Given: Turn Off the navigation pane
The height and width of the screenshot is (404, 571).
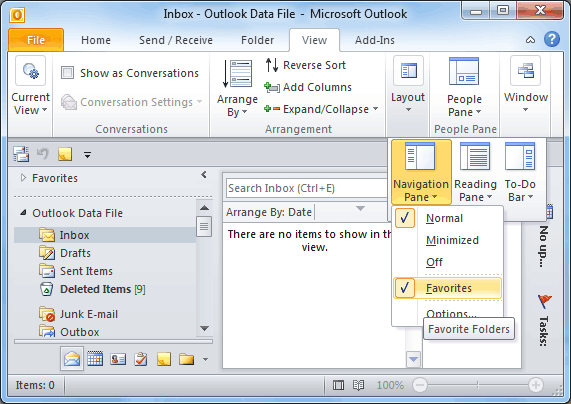Looking at the screenshot, I should (434, 262).
